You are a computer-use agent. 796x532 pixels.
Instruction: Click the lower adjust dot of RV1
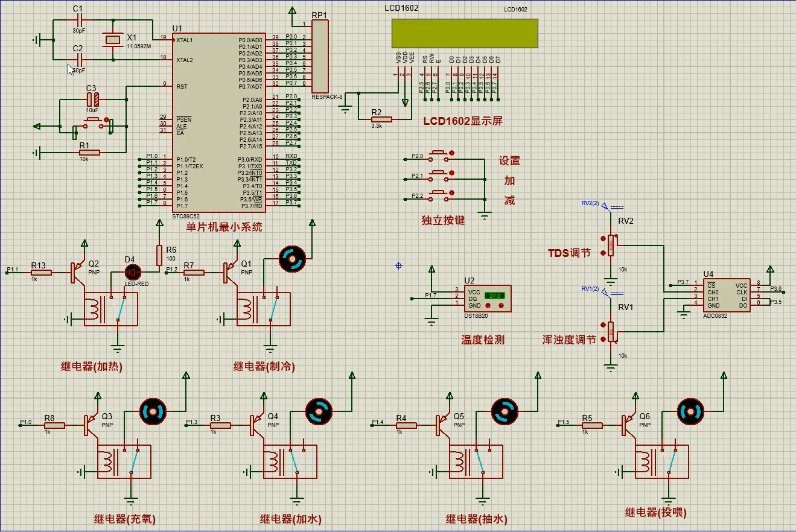click(603, 340)
